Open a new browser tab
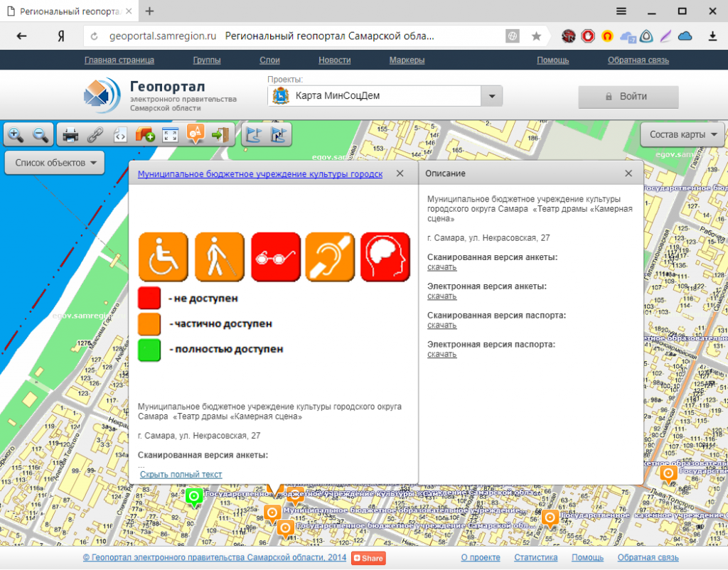This screenshot has width=728, height=570. coord(149,11)
